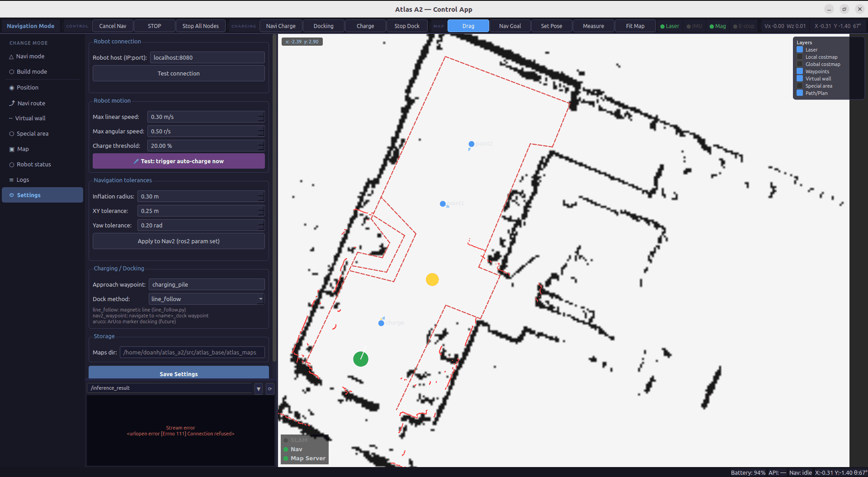Adjust Max linear speed spinner
The width and height of the screenshot is (868, 477).
tap(261, 117)
